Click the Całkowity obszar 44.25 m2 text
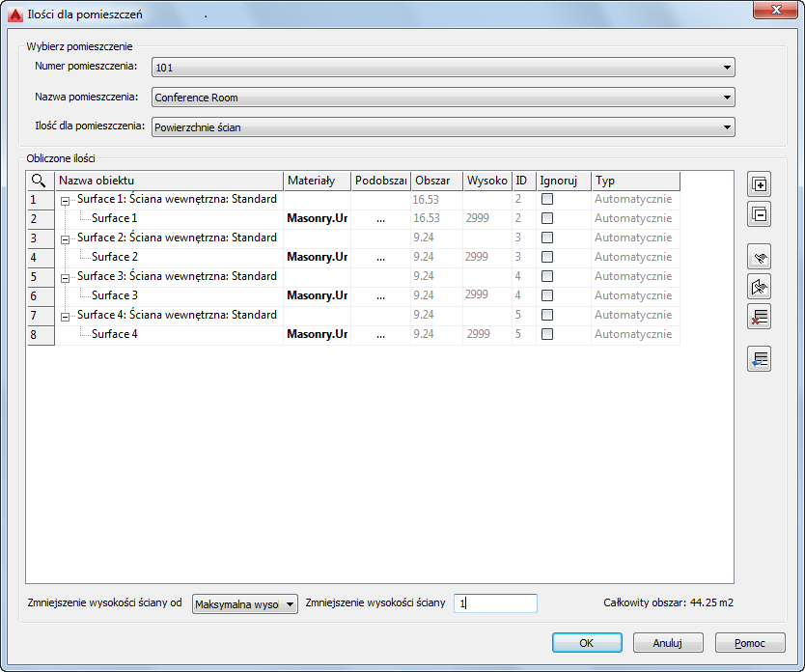The height and width of the screenshot is (672, 805). pyautogui.click(x=669, y=602)
